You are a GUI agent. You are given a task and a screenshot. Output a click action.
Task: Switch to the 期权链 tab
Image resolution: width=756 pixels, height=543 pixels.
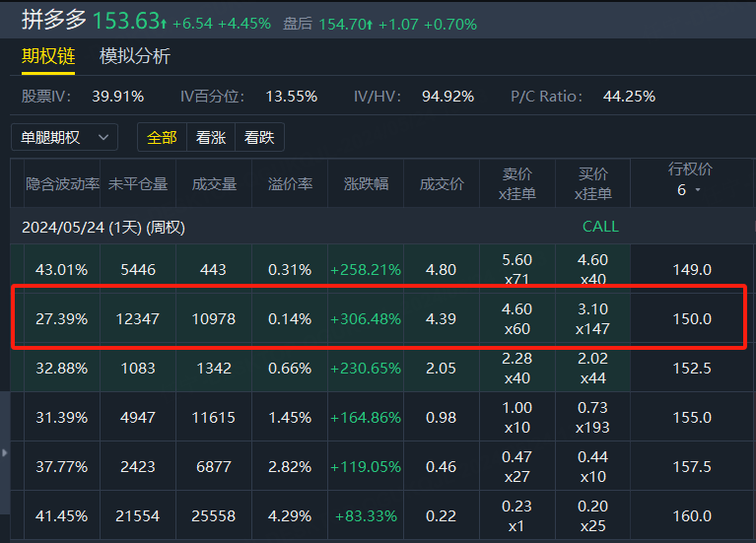pyautogui.click(x=48, y=56)
